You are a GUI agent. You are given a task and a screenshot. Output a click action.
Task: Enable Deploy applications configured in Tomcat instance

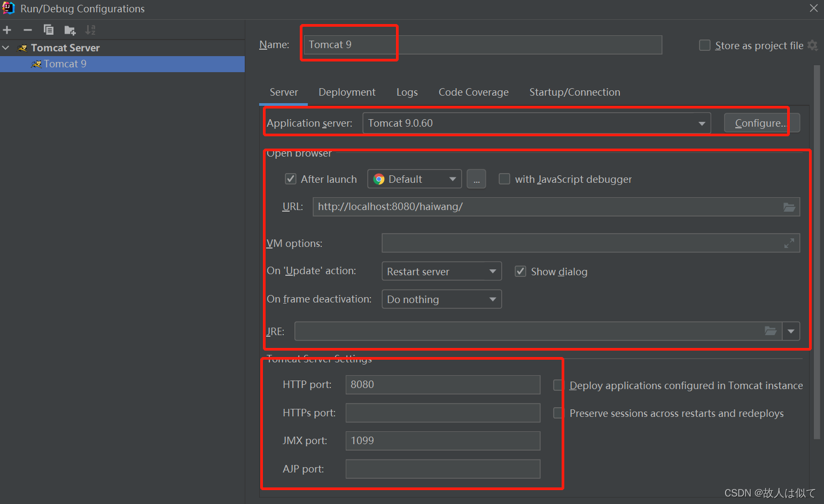(x=558, y=385)
